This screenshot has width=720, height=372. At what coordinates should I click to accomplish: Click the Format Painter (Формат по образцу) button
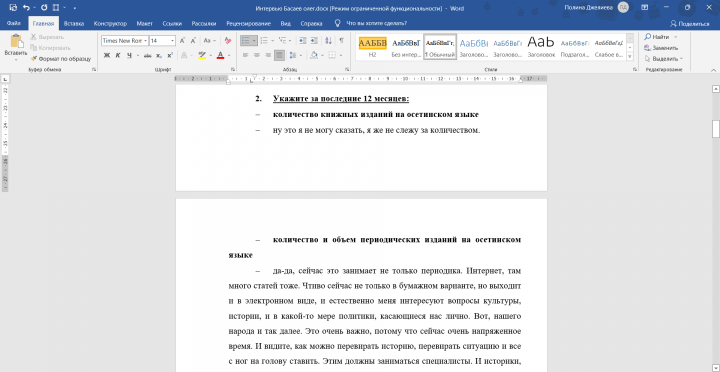coord(61,59)
